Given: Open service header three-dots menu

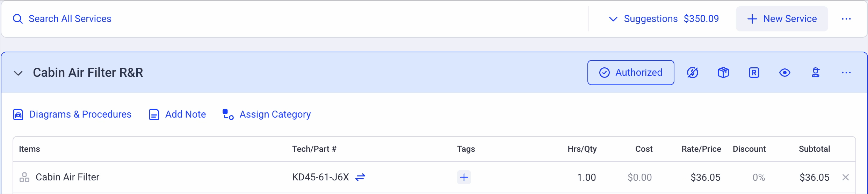Looking at the screenshot, I should [846, 73].
